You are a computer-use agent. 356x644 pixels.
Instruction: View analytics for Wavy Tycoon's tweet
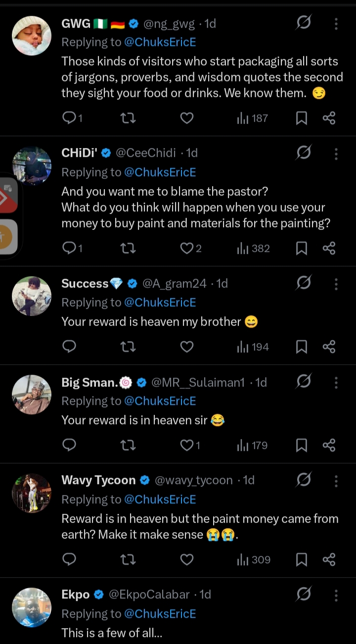point(254,559)
